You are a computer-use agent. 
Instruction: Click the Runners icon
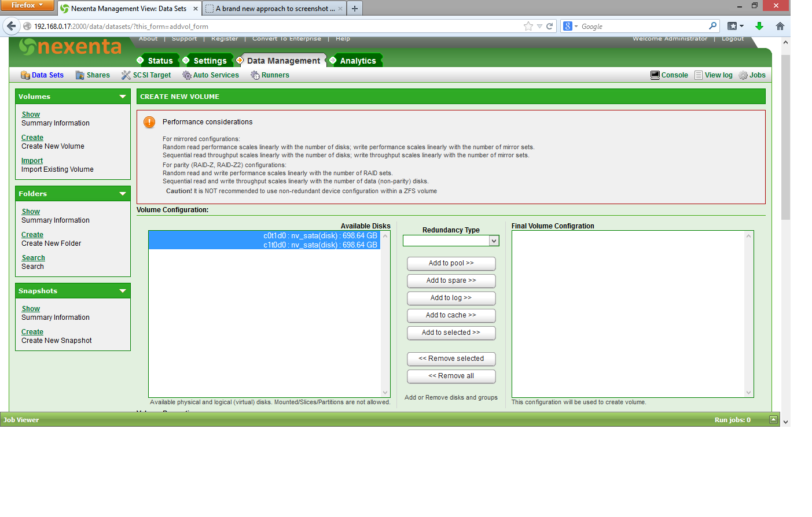(255, 75)
